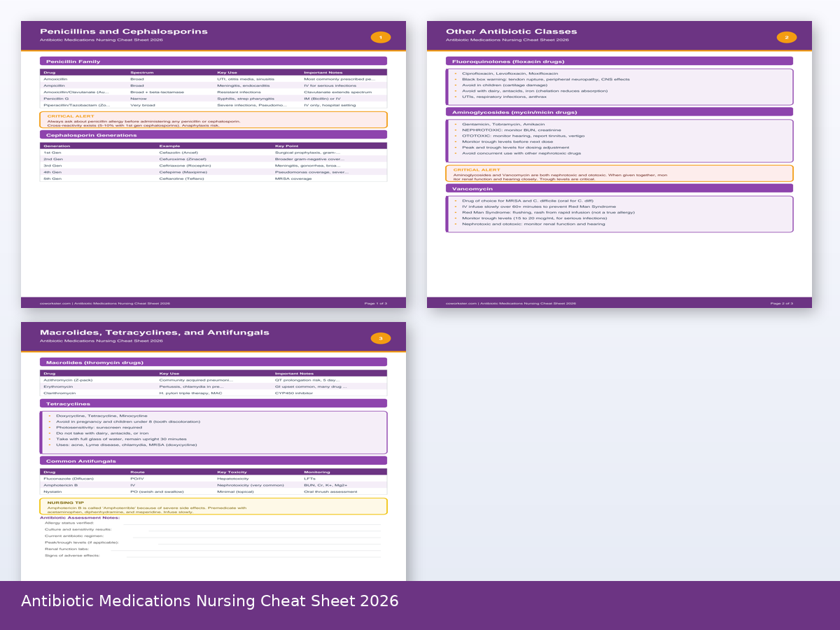Click the Allergy status verified input line
The height and width of the screenshot is (630, 840).
click(252, 523)
